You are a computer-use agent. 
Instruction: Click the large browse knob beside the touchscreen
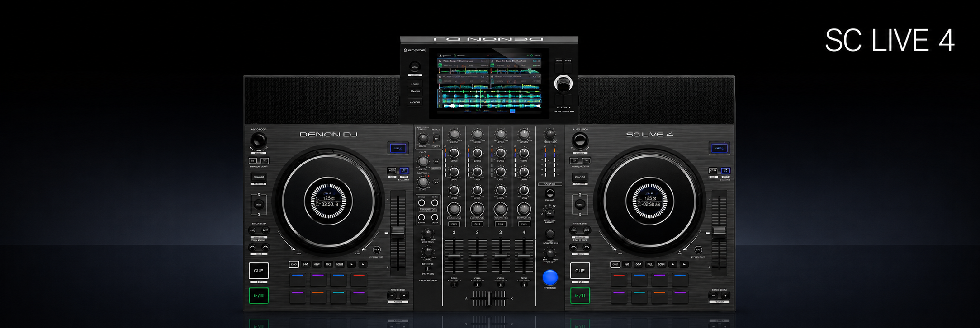pyautogui.click(x=563, y=83)
